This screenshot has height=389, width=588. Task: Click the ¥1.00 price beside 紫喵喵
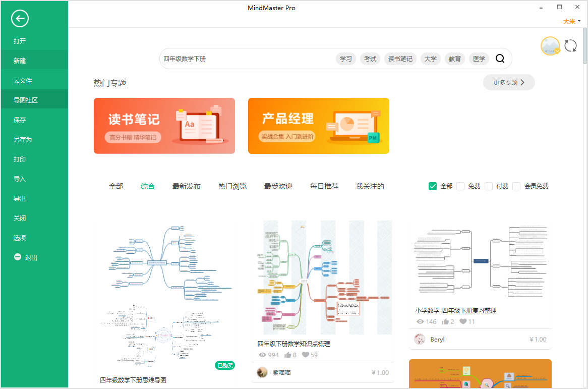pyautogui.click(x=380, y=372)
